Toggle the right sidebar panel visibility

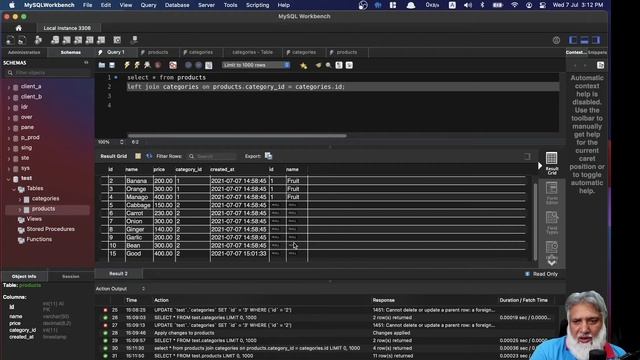click(596, 40)
